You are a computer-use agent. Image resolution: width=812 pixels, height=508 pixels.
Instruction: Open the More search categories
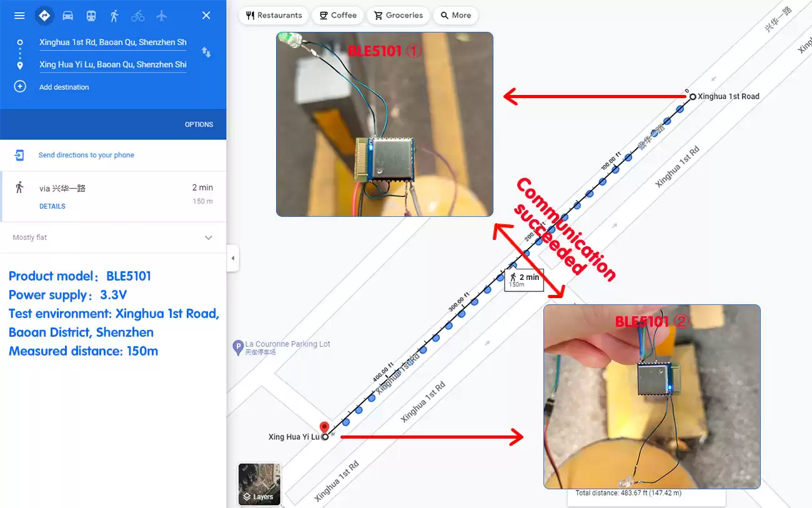pos(455,15)
